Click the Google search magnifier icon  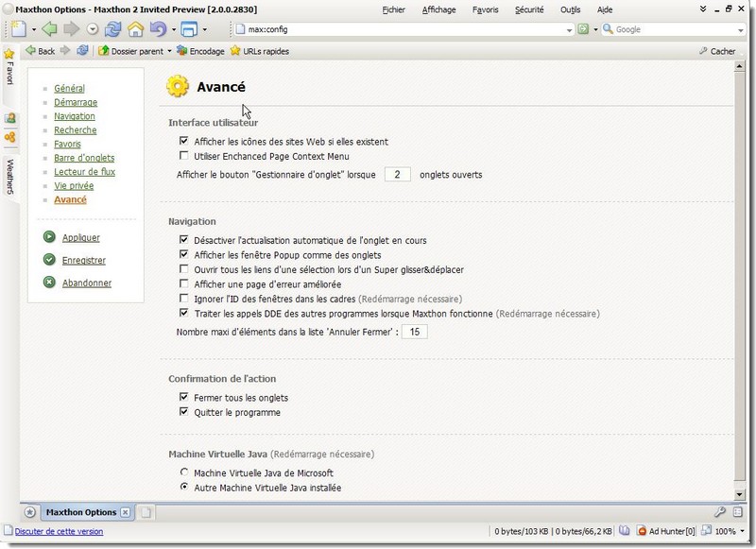[608, 29]
